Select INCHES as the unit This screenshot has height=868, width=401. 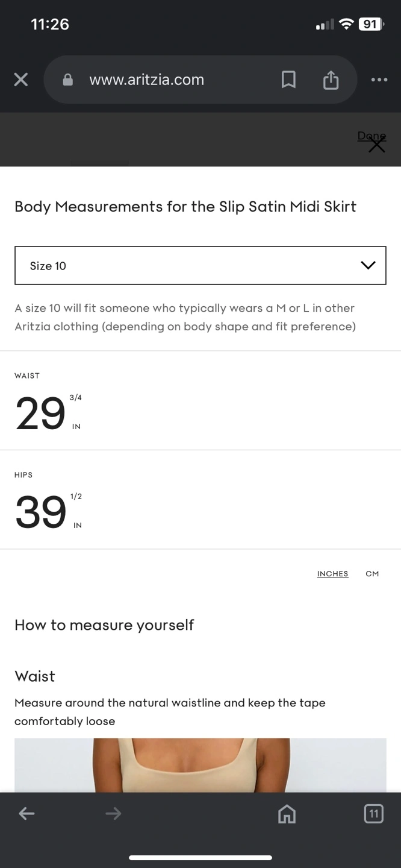click(x=332, y=574)
